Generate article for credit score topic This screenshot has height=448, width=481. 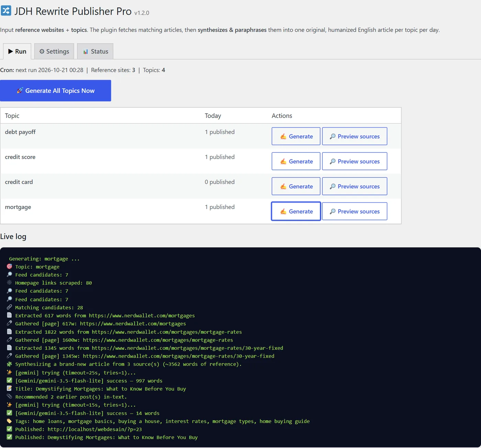click(x=296, y=161)
